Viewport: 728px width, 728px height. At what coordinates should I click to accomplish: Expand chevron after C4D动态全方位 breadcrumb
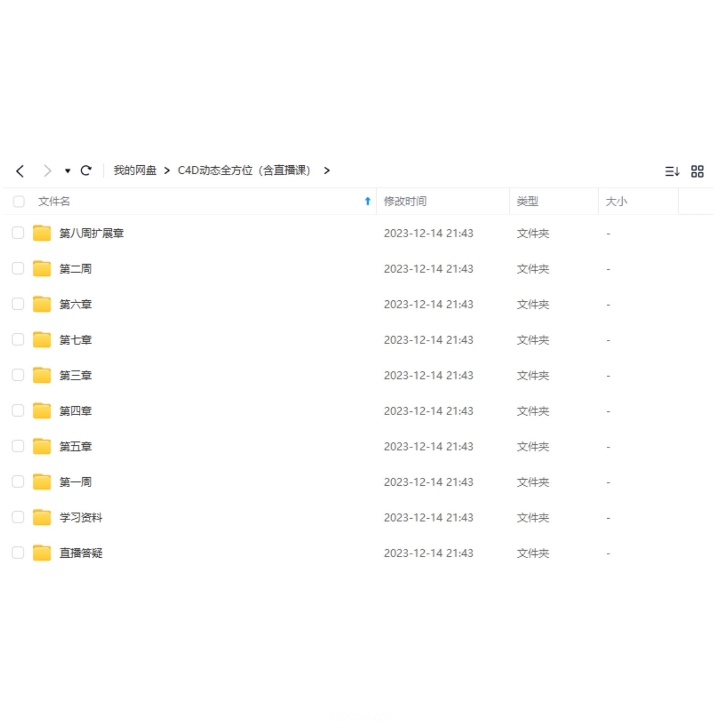(327, 171)
